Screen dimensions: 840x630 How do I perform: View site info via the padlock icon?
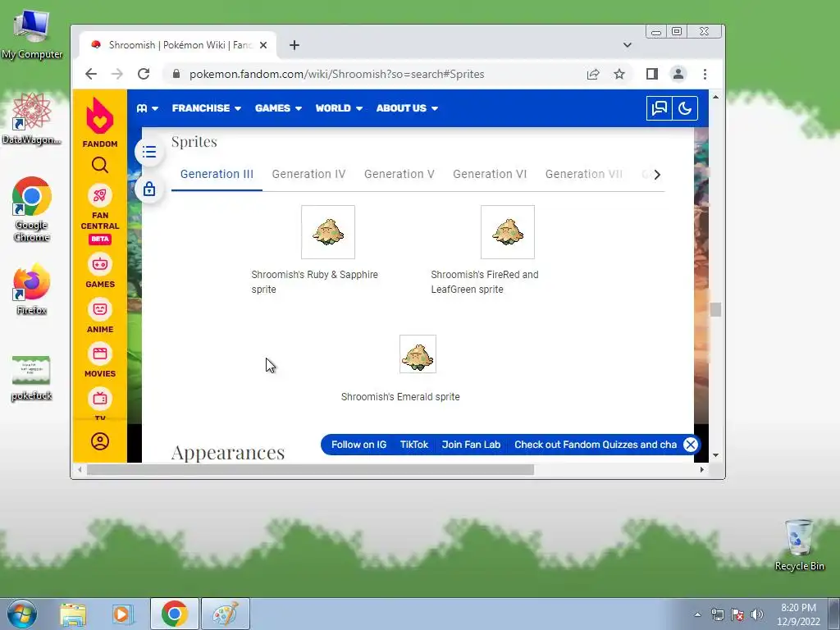pos(176,74)
